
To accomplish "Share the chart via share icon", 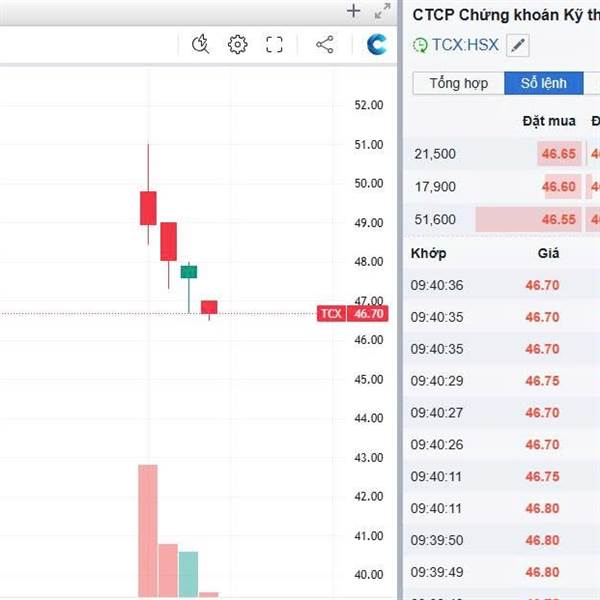I will 325,44.
